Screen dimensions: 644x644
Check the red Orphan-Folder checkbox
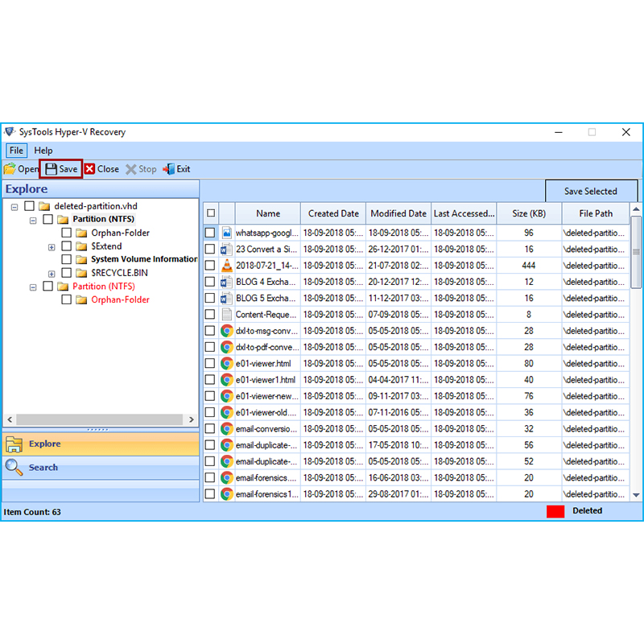pos(67,299)
